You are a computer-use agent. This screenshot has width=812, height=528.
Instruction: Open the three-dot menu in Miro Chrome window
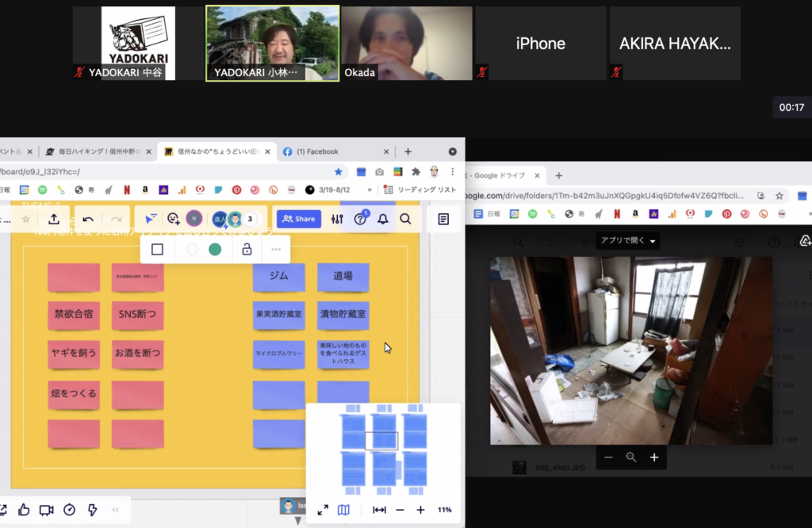pyautogui.click(x=453, y=172)
